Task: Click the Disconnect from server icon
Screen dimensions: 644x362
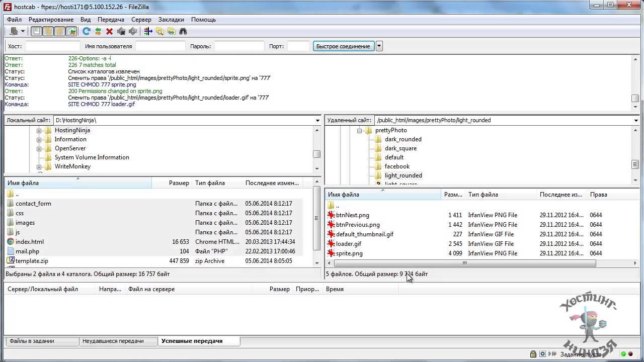Action: [x=121, y=31]
